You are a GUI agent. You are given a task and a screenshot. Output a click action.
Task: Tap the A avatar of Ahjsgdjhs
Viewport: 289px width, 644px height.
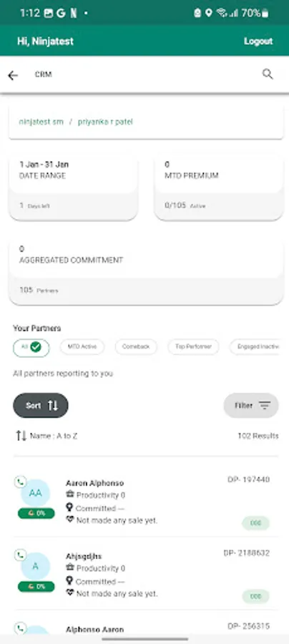pos(35,567)
